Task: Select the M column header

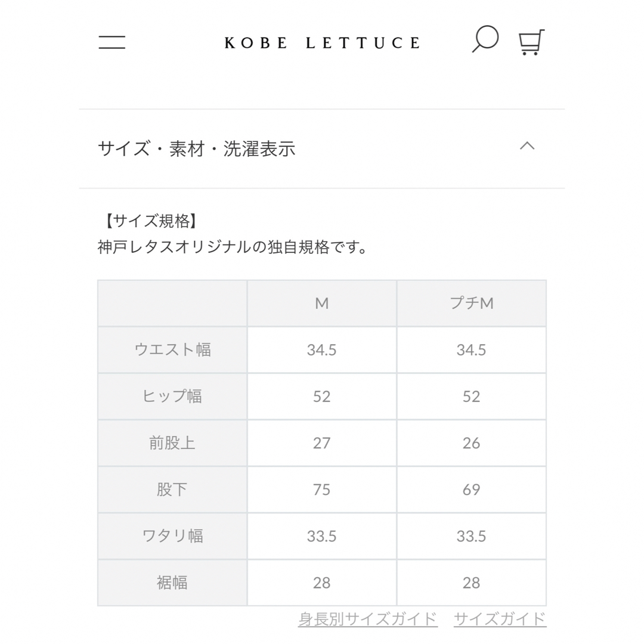Action: pyautogui.click(x=321, y=303)
